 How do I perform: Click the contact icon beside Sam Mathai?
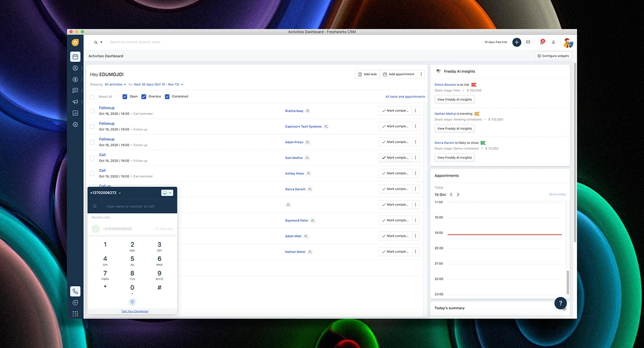(x=308, y=158)
